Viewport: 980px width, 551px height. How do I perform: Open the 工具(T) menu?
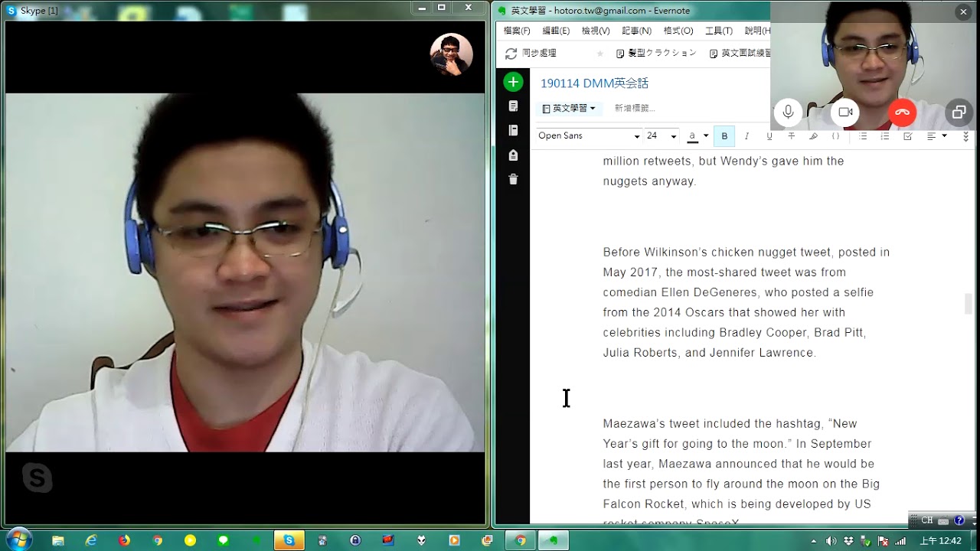click(x=719, y=31)
